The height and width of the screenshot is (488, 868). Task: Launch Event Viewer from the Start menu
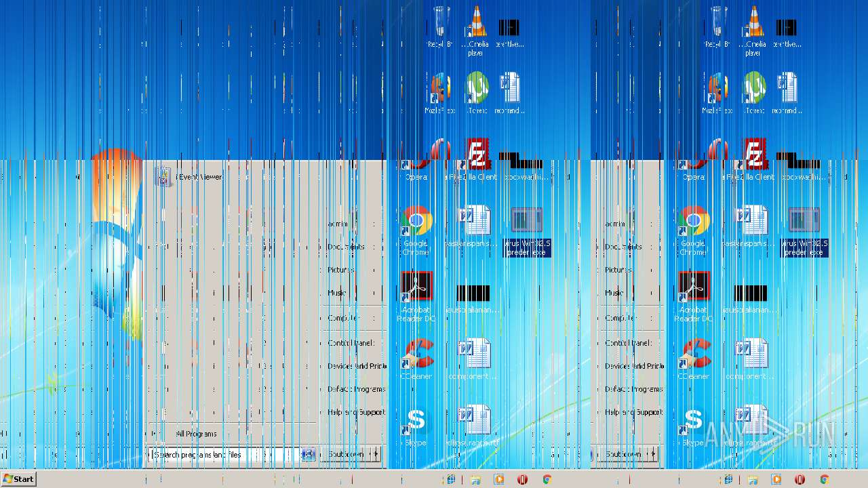tap(197, 177)
